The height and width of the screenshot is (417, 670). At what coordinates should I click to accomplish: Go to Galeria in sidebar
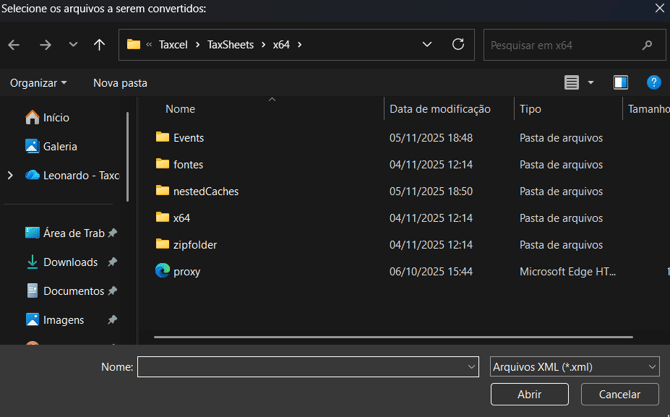60,146
